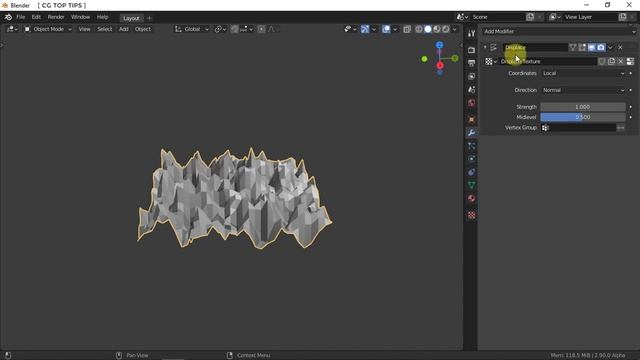
Task: Click the new texture copy icon
Action: click(611, 61)
